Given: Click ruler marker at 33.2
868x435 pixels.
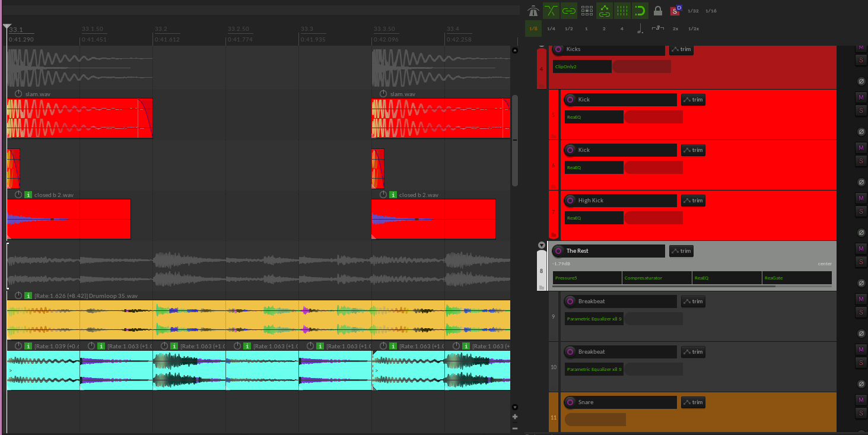Looking at the screenshot, I should pyautogui.click(x=161, y=29).
